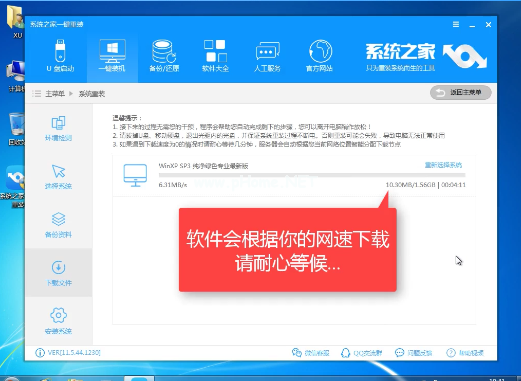Click the 系统之家 logo banner

point(426,57)
